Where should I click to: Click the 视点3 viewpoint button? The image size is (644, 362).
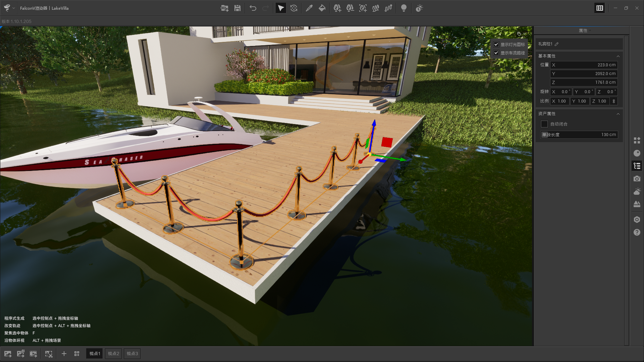(132, 353)
